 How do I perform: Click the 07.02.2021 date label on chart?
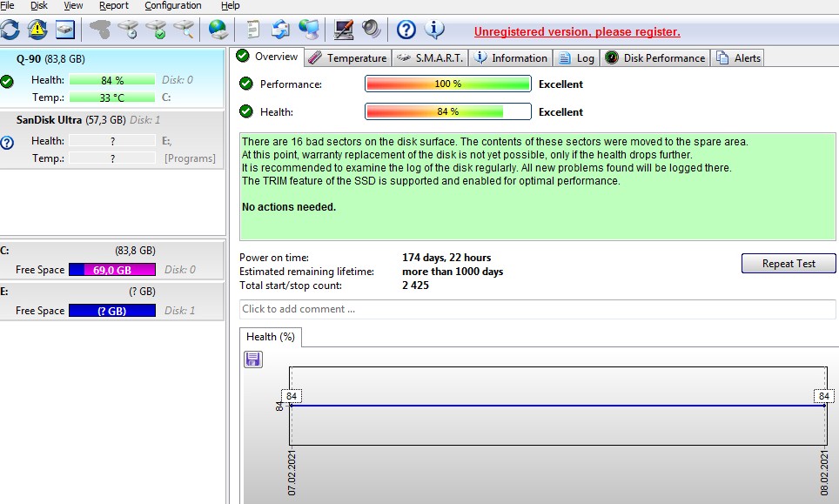coord(292,473)
